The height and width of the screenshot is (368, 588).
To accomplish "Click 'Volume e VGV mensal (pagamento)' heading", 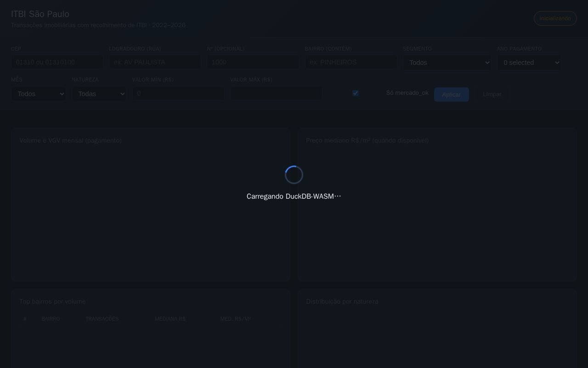I will (70, 140).
